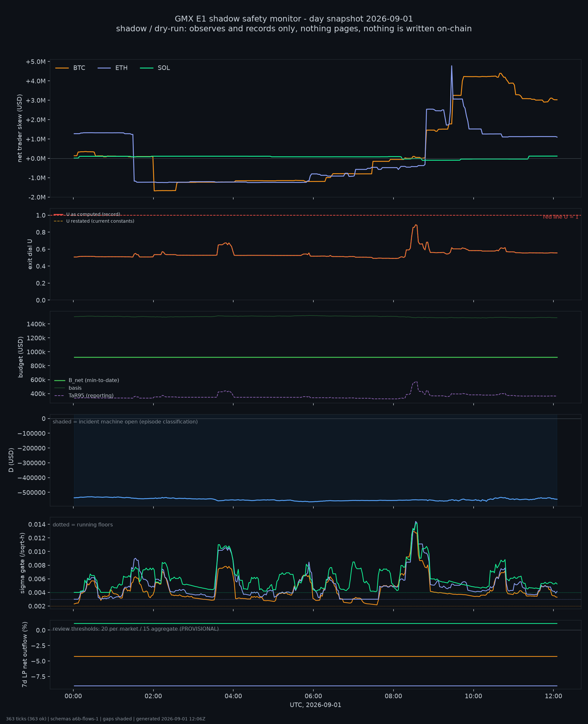
Task: Click the 0.012 sigma tick label
Action: (37, 538)
